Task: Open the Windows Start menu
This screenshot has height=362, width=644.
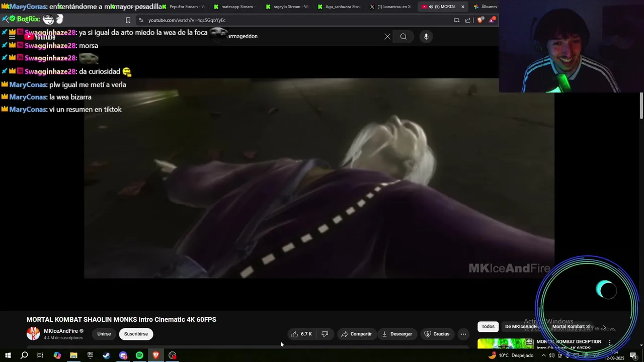Action: point(8,355)
